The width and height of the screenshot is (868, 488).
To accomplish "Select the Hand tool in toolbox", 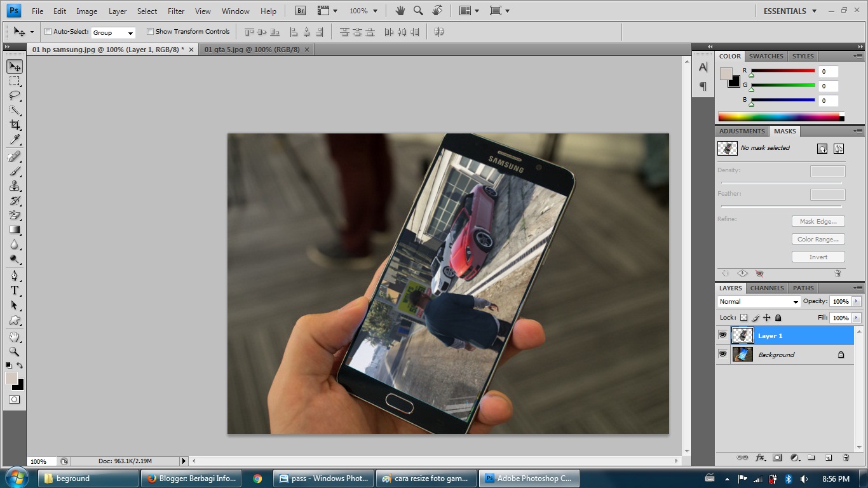I will [15, 337].
